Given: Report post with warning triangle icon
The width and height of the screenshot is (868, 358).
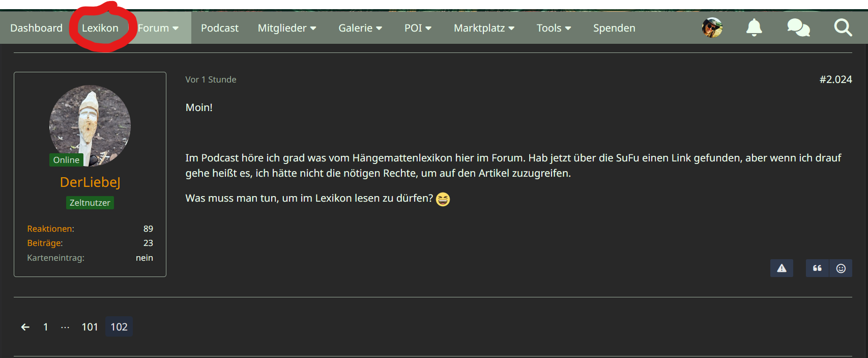Looking at the screenshot, I should 782,268.
